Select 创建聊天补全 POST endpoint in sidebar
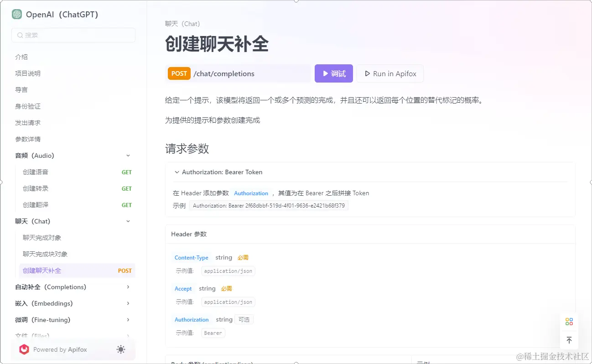 point(77,270)
